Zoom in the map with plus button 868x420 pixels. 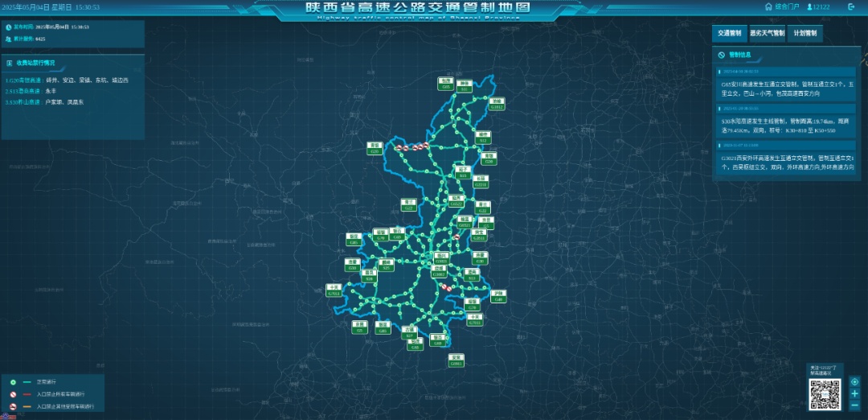pos(854,393)
